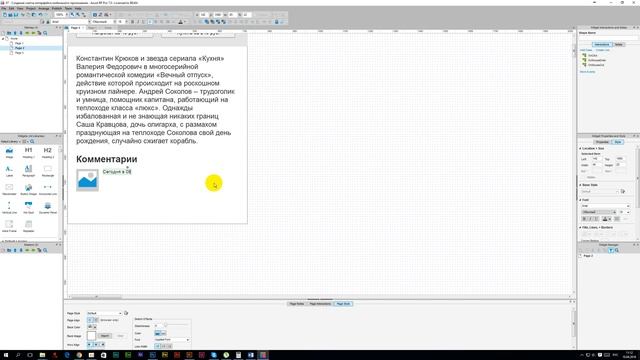Click the OnMouseEnter interaction event
Viewport: 640px width, 360px height.
tap(597, 60)
